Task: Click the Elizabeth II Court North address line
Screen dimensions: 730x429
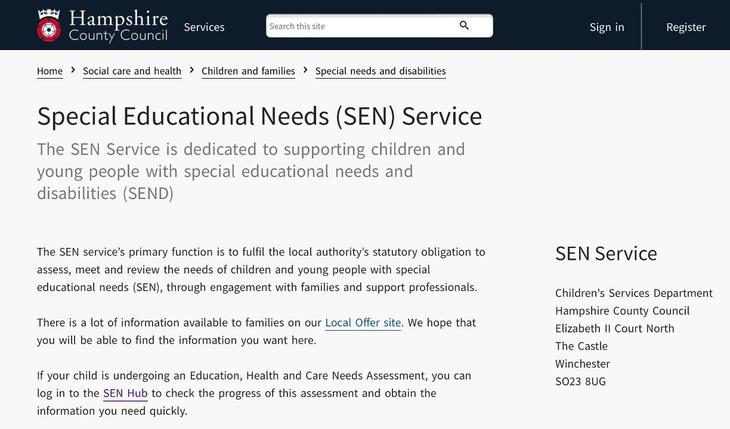Action: click(x=615, y=328)
